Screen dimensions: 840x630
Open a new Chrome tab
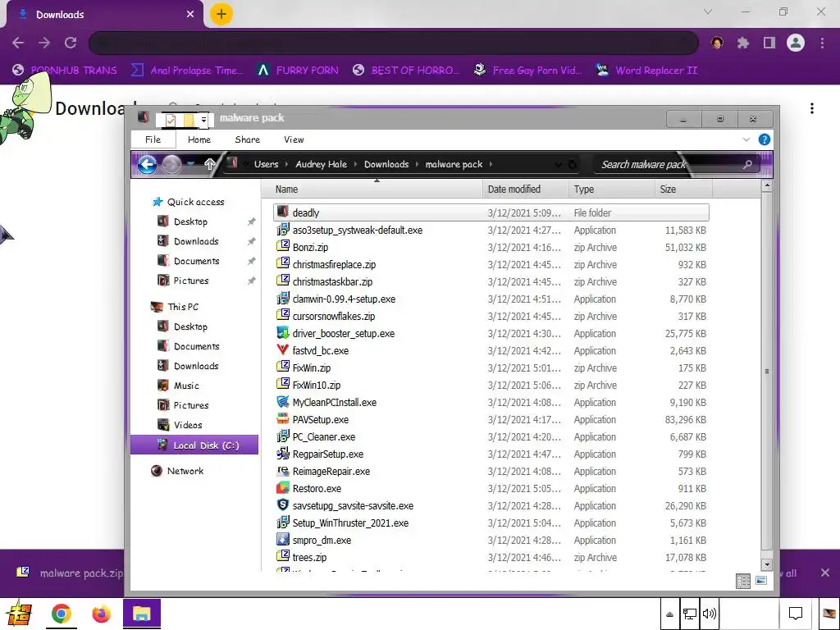pyautogui.click(x=221, y=14)
